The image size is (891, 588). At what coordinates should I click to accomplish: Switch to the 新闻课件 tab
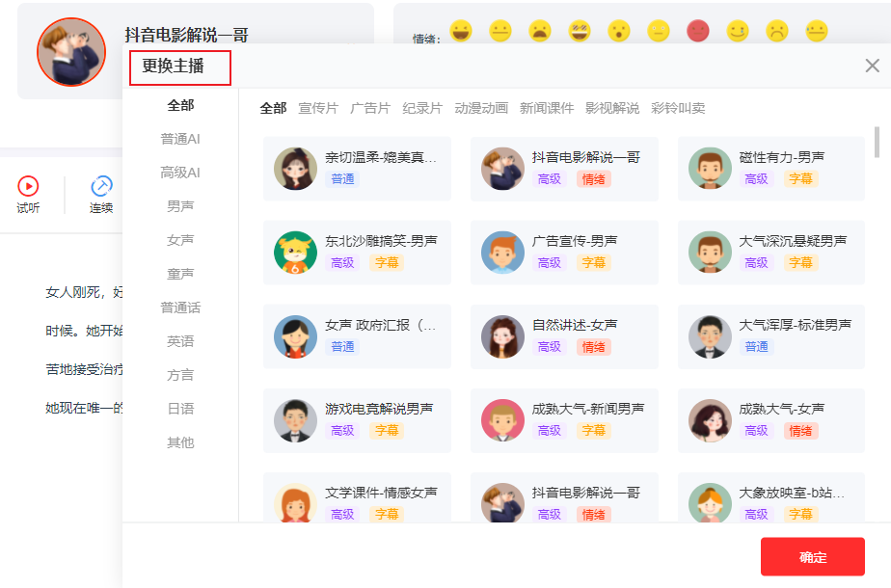pos(547,108)
